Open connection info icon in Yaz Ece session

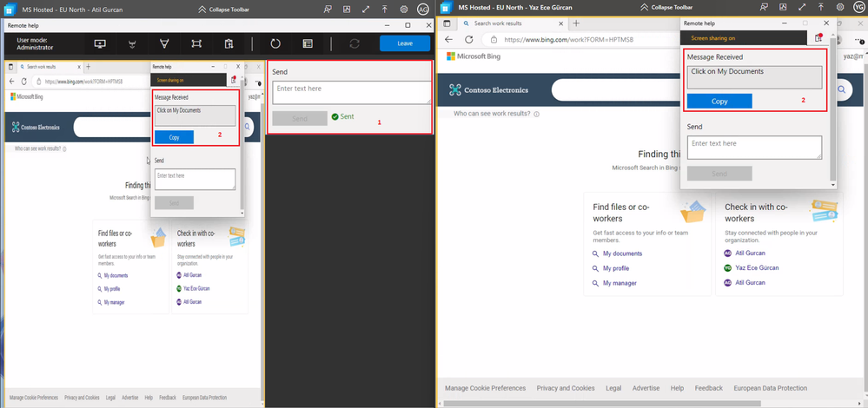point(784,8)
